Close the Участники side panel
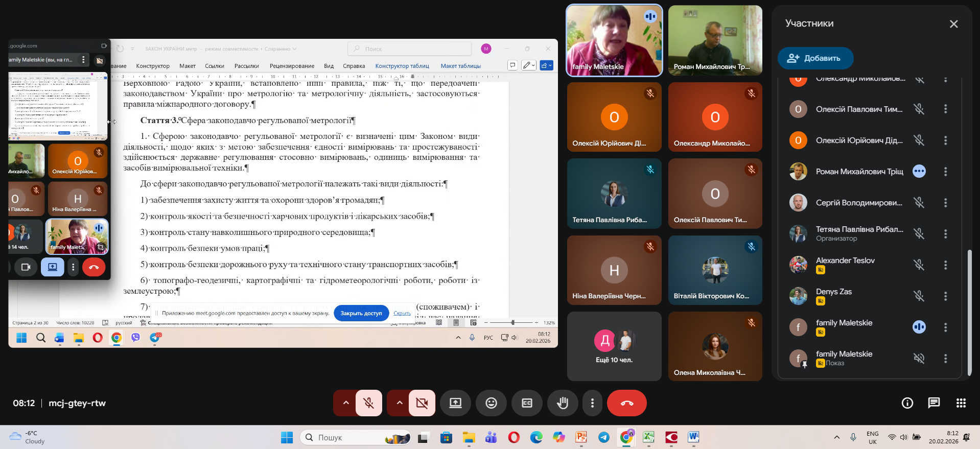The width and height of the screenshot is (980, 449). click(953, 24)
